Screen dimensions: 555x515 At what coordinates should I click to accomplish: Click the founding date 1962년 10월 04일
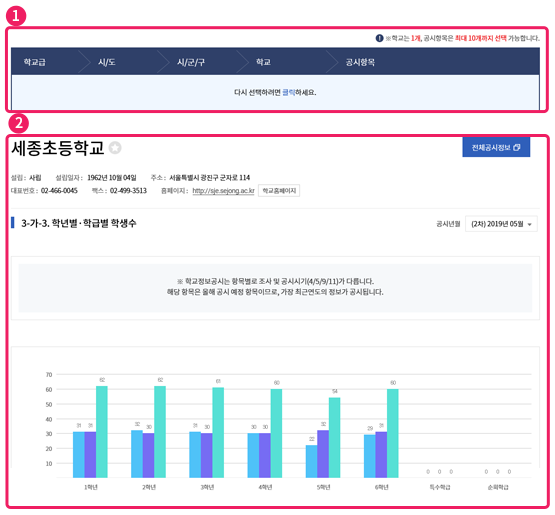111,177
